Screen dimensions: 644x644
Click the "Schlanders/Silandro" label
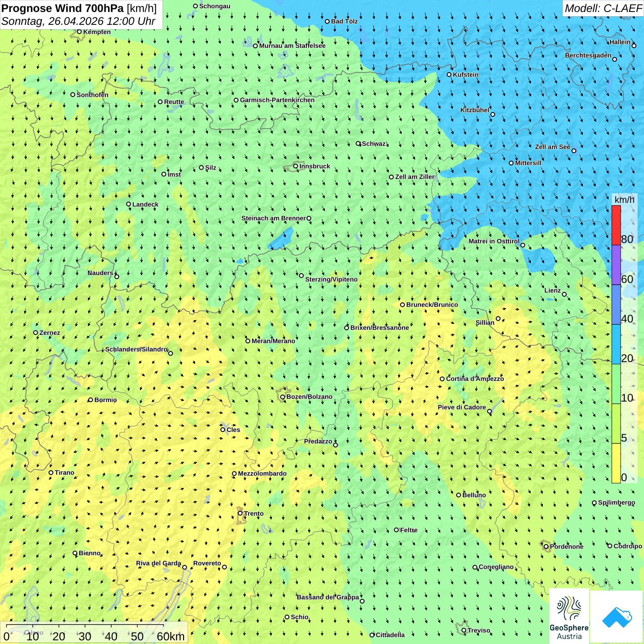(137, 349)
